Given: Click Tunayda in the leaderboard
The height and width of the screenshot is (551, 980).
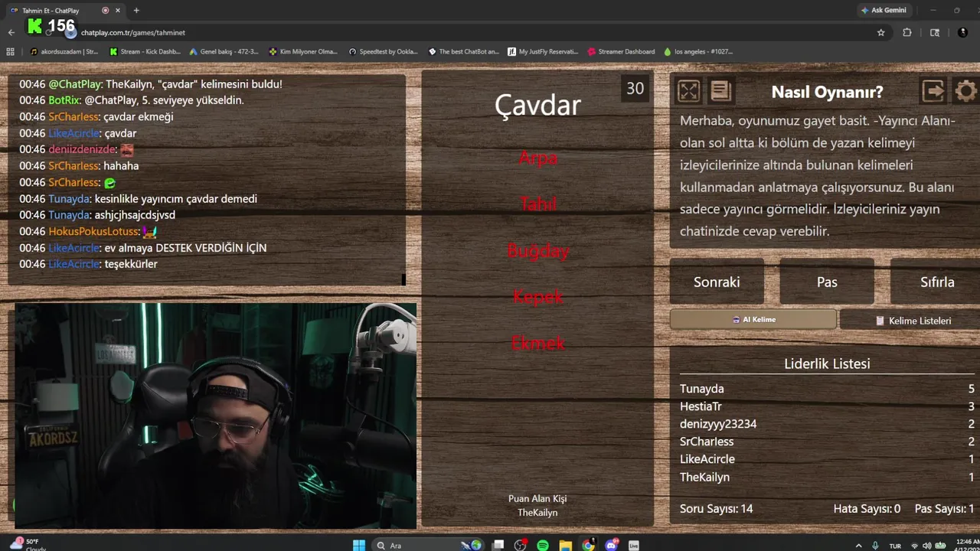Looking at the screenshot, I should point(701,389).
